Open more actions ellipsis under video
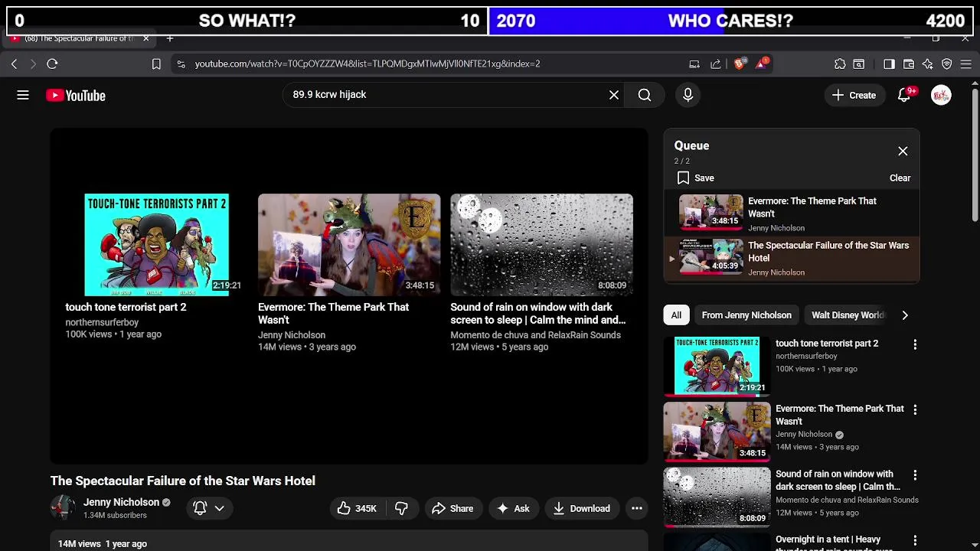 tap(636, 509)
